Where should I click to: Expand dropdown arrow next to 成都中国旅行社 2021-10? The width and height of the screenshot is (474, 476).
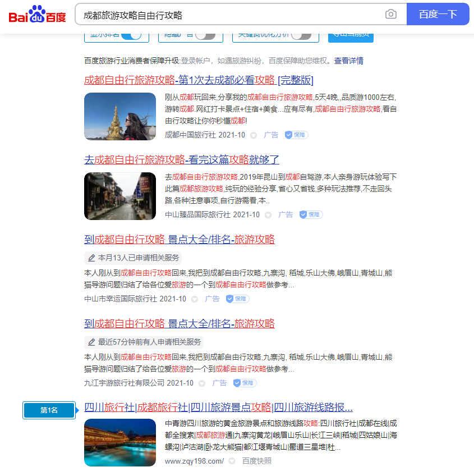(254, 135)
